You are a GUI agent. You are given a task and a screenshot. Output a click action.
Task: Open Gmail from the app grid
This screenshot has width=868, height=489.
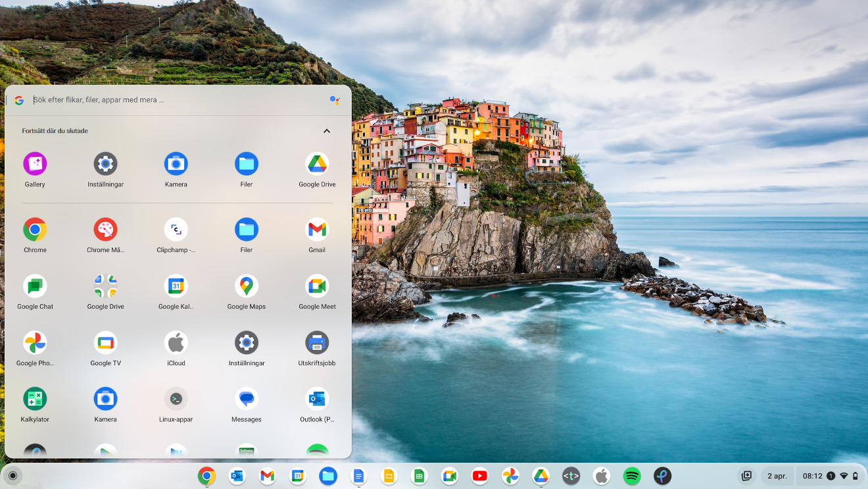[x=317, y=230]
